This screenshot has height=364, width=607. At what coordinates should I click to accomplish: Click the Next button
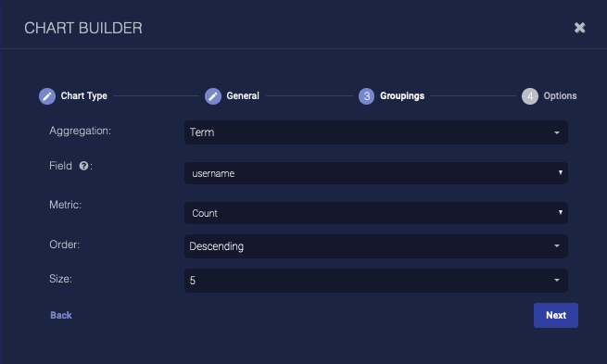[556, 315]
